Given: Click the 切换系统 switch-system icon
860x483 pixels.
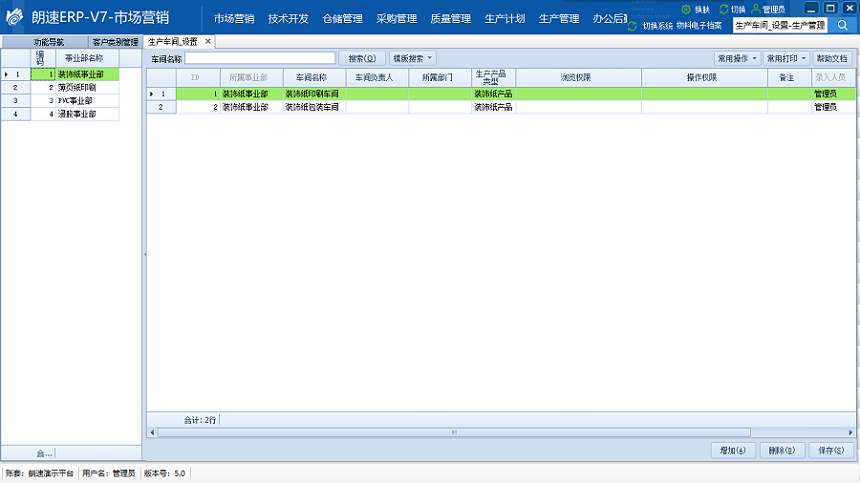Looking at the screenshot, I should click(x=632, y=25).
